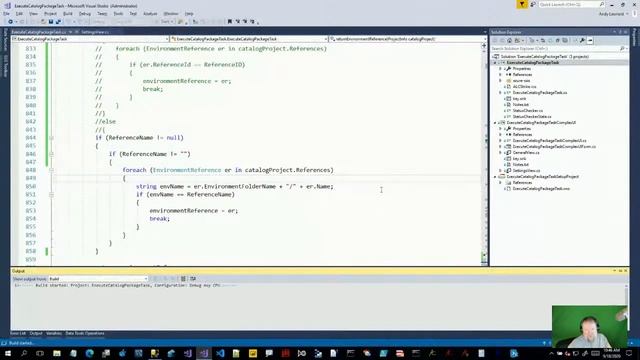Click the Output panel vertical scrollbar
Screen dimensions: 640x360
click(x=627, y=306)
